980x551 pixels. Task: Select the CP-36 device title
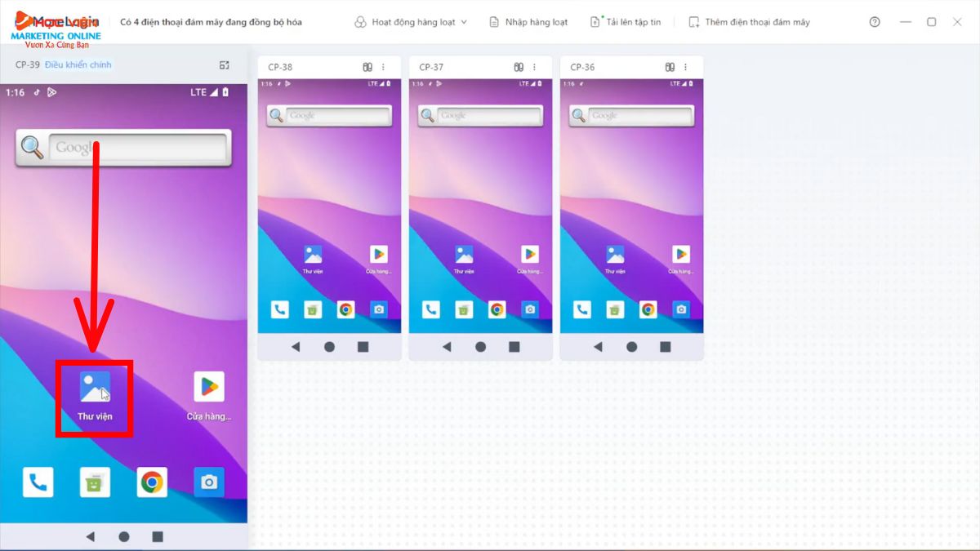click(582, 67)
